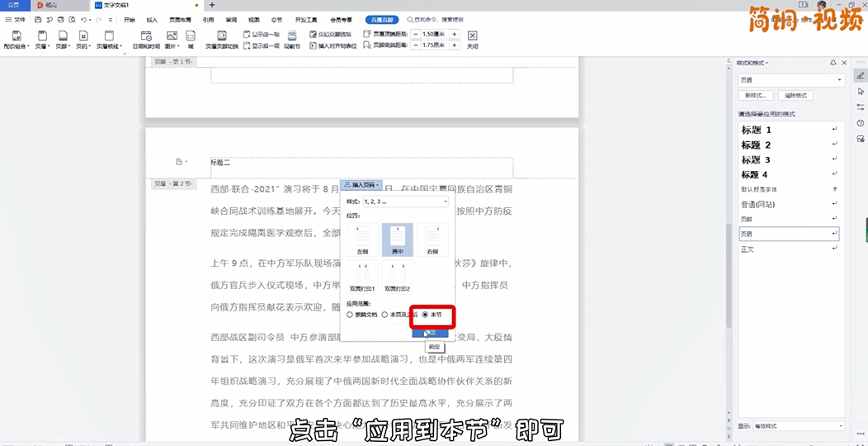Select the 本页及之后 radio option
The height and width of the screenshot is (446, 868).
pyautogui.click(x=384, y=315)
